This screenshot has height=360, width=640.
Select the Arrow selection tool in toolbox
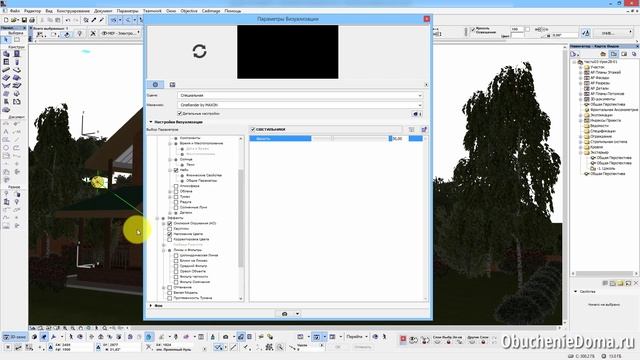6,40
